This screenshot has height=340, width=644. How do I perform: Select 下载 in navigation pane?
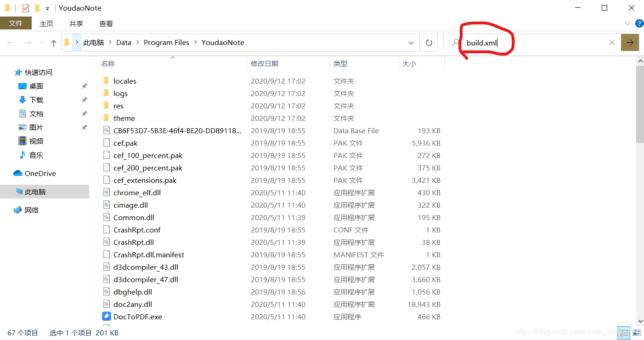coord(36,100)
